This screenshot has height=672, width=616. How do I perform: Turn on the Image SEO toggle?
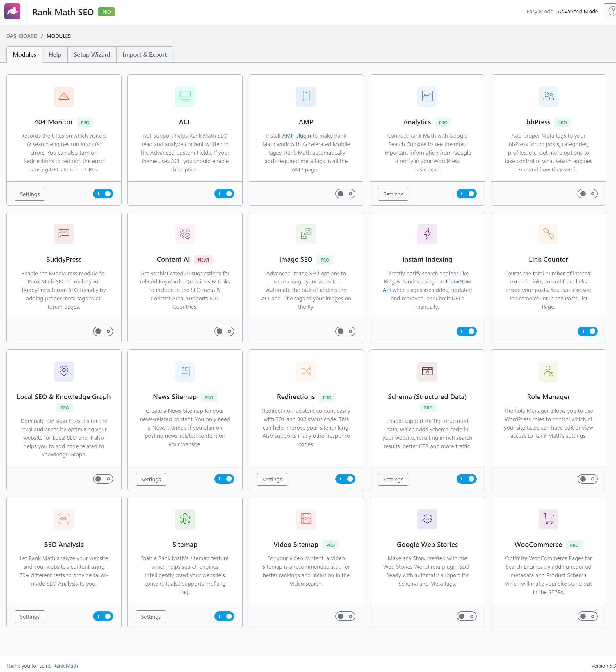click(345, 331)
